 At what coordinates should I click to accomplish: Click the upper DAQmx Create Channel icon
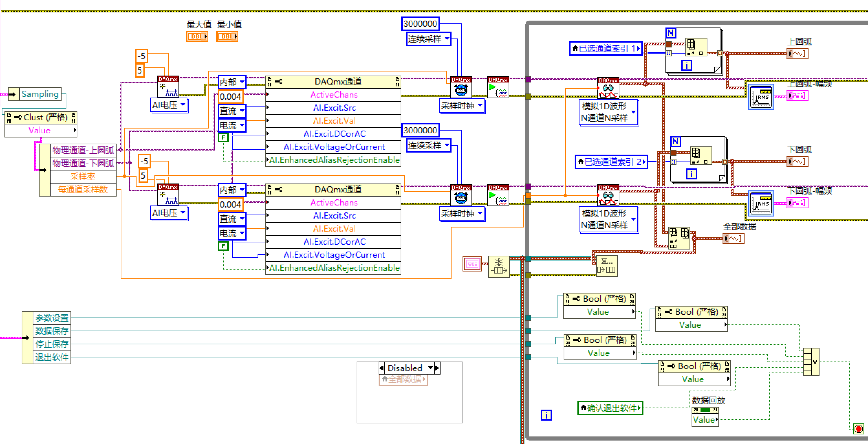(x=168, y=87)
